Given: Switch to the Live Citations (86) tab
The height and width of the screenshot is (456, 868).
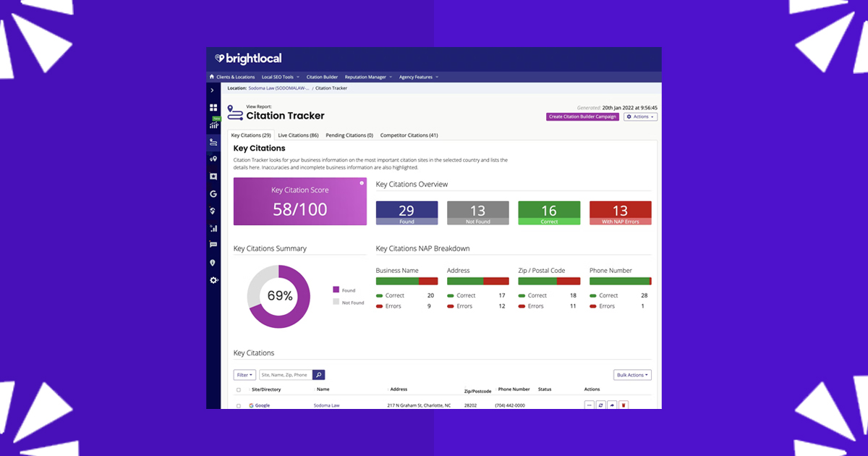Looking at the screenshot, I should 298,135.
